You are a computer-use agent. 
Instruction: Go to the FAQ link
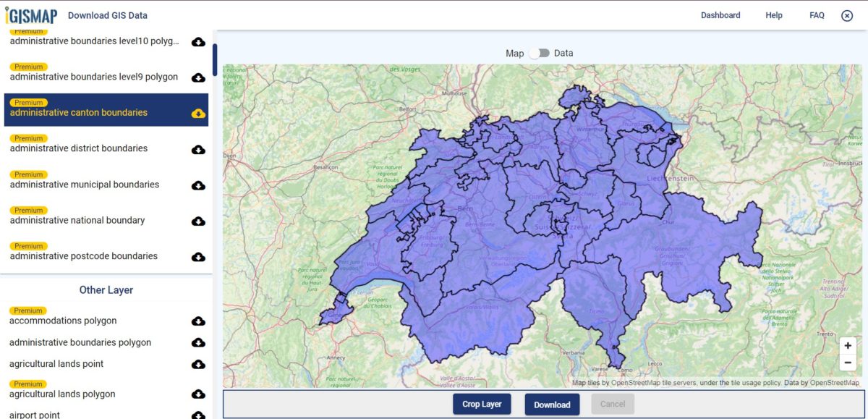click(817, 15)
